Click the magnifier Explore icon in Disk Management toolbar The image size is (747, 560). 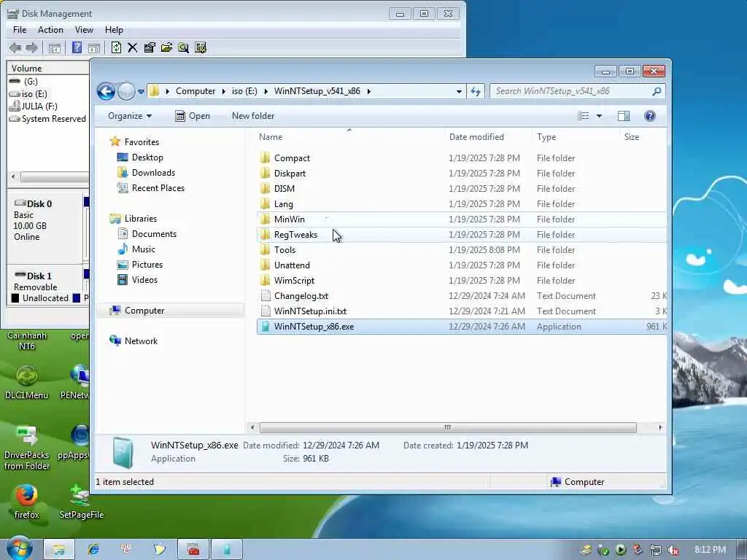[x=183, y=47]
